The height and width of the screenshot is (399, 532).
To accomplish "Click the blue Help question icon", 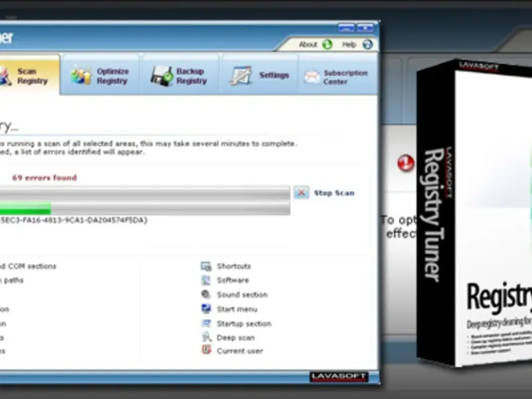I will point(368,45).
